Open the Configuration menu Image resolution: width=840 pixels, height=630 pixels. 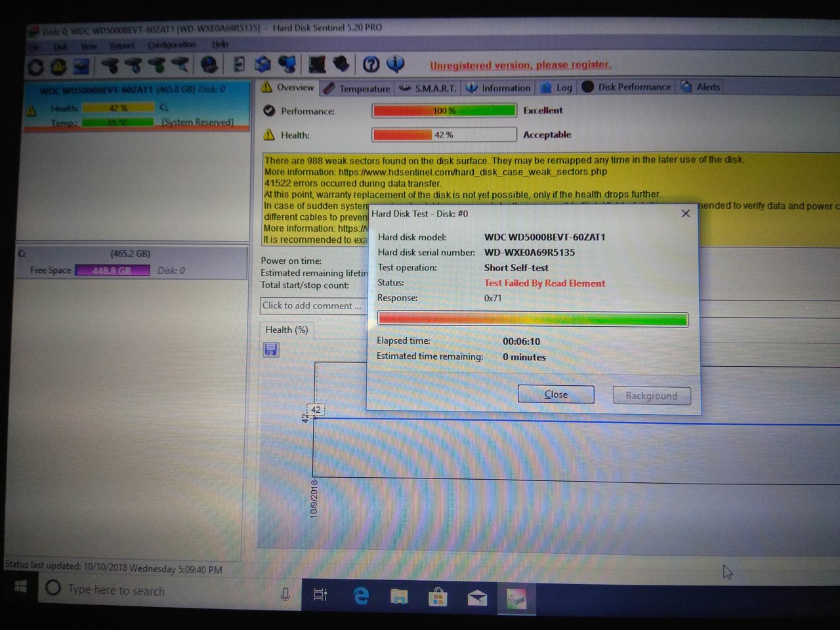[x=171, y=45]
